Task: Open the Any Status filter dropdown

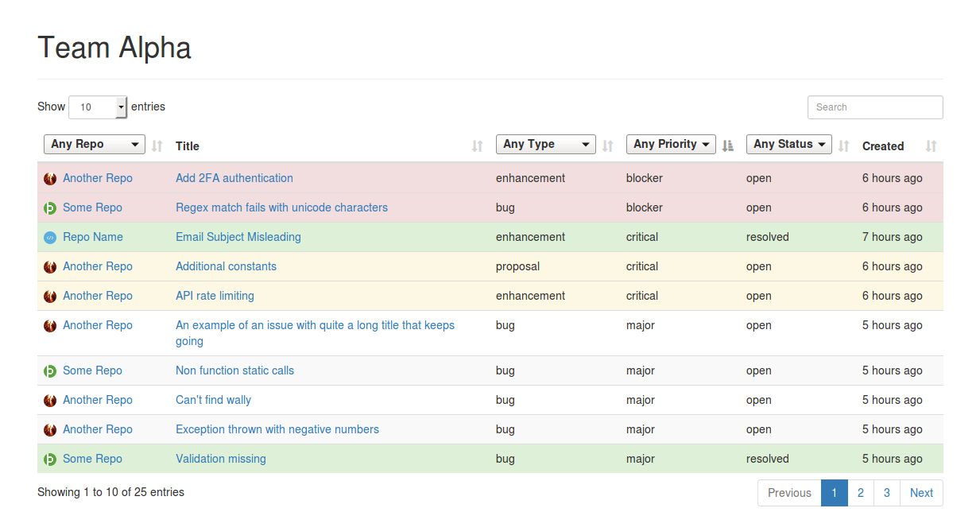Action: (x=788, y=145)
